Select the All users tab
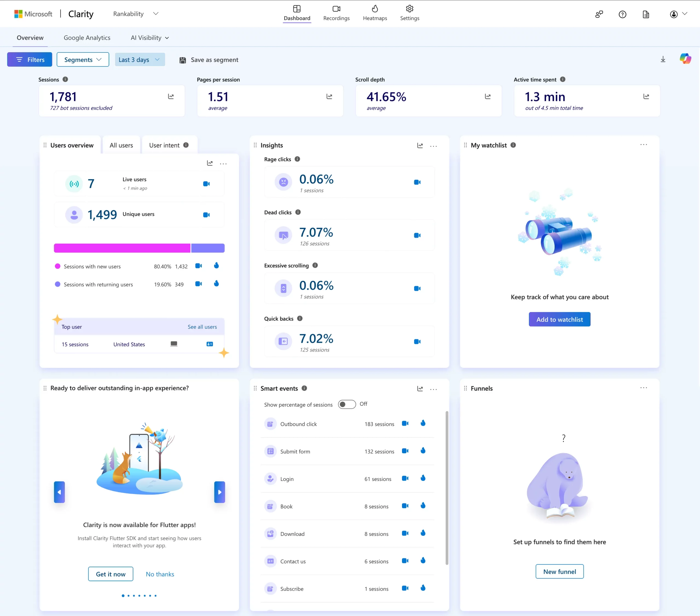This screenshot has width=700, height=616. coord(121,145)
